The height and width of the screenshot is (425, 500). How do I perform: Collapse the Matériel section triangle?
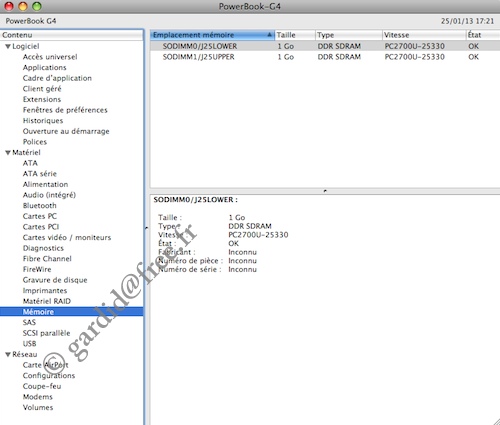pos(8,153)
